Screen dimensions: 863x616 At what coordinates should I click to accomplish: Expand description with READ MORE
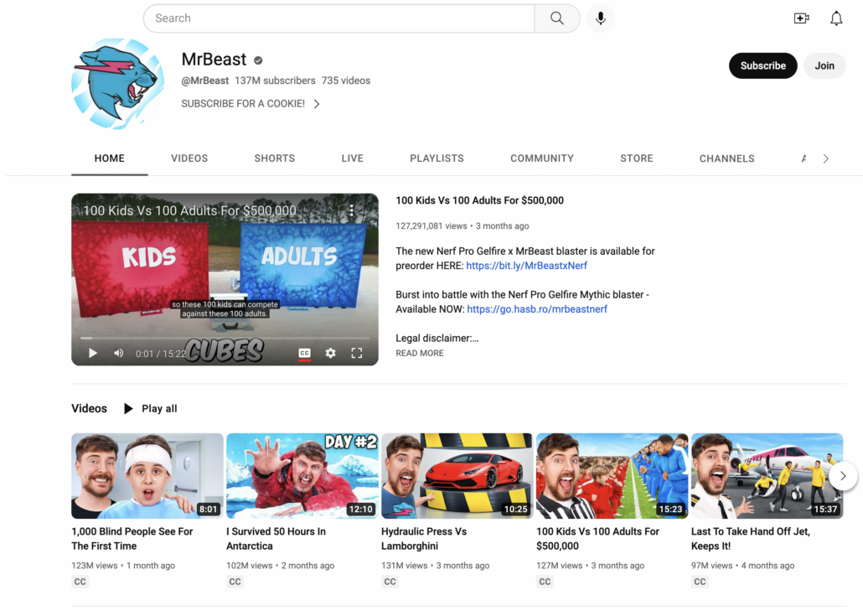coord(420,353)
